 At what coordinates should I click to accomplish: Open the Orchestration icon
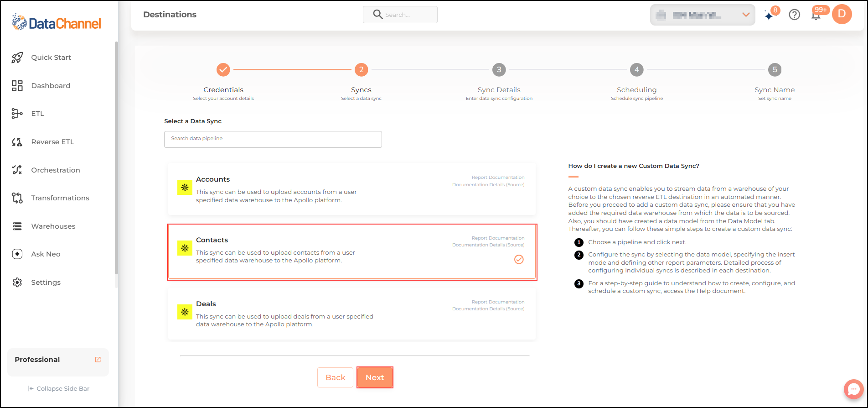tap(17, 170)
